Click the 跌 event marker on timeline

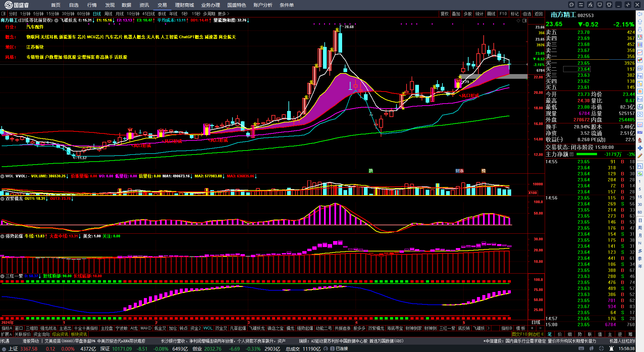click(371, 171)
